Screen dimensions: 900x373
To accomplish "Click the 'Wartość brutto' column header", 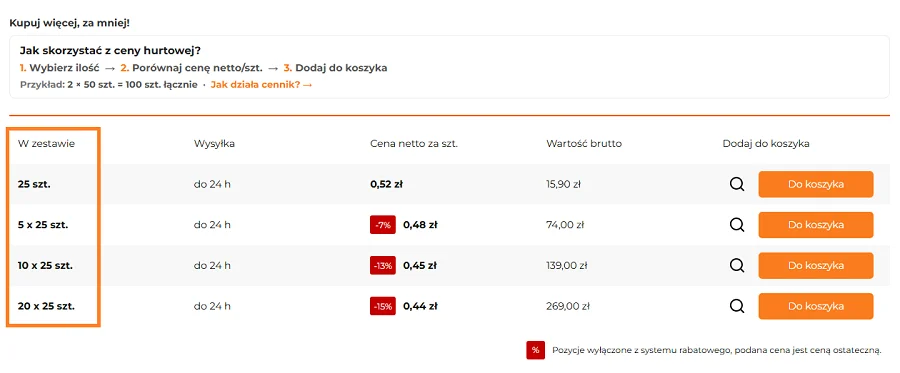I will click(584, 143).
